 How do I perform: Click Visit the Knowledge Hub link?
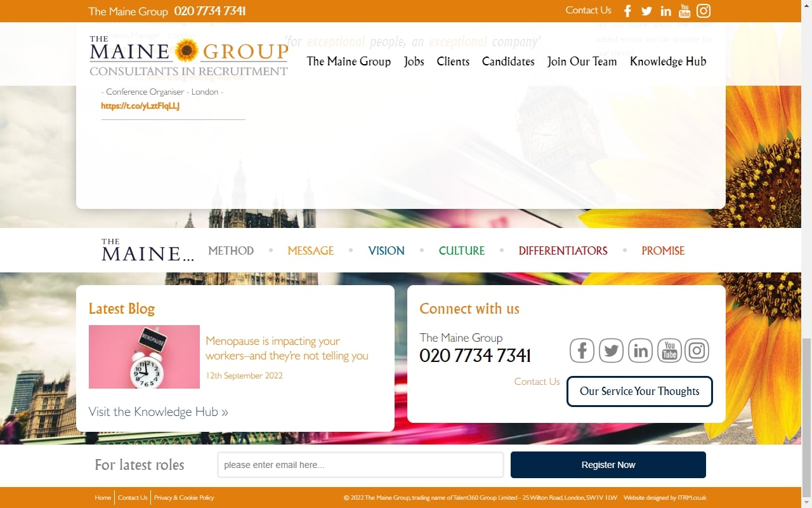159,411
